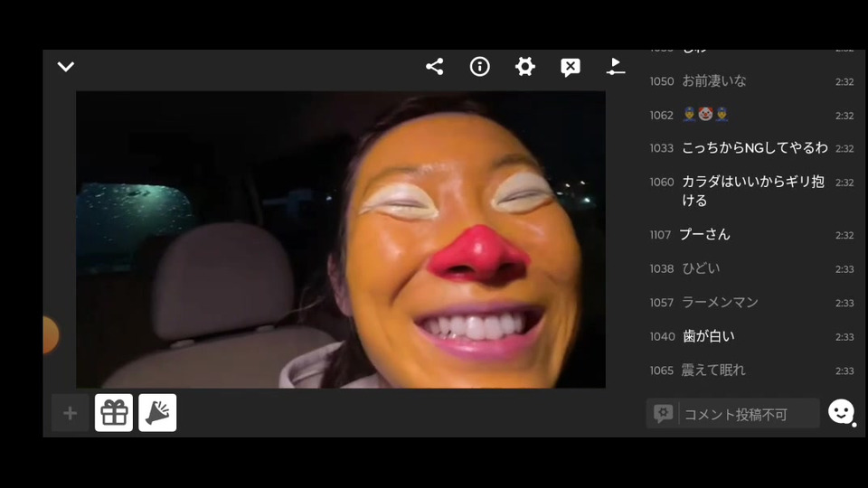Image resolution: width=868 pixels, height=488 pixels.
Task: Click the party popper cheer button
Action: [x=157, y=413]
